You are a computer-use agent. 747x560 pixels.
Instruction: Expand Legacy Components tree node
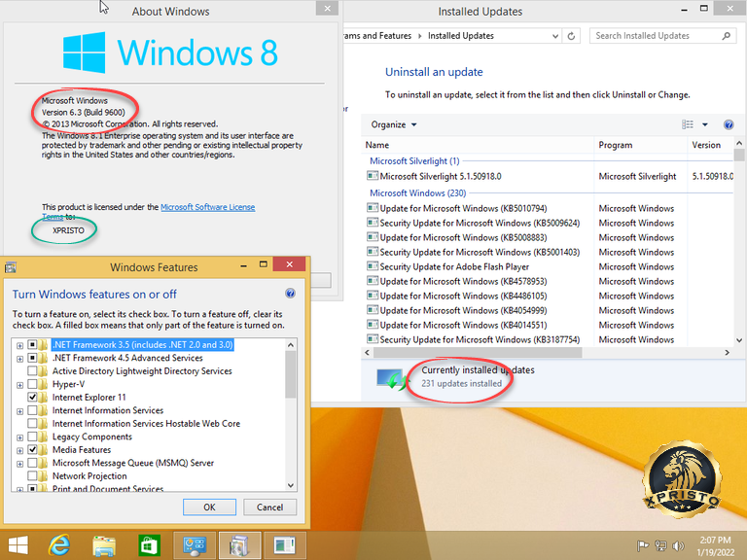[19, 437]
